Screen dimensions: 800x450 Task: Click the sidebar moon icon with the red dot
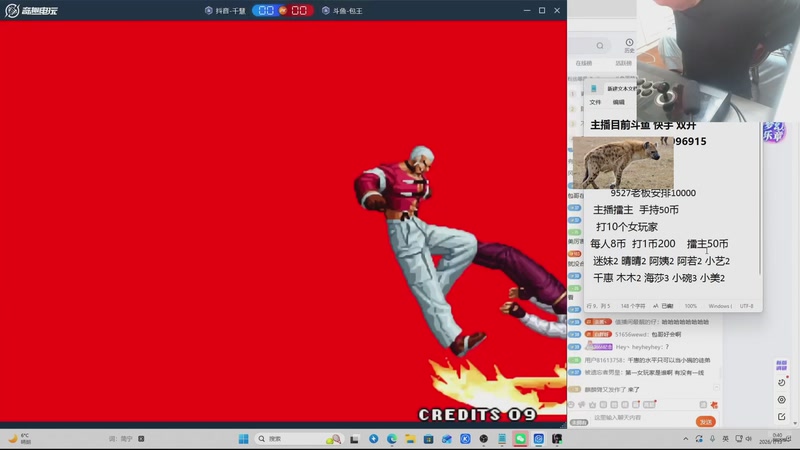(782, 382)
